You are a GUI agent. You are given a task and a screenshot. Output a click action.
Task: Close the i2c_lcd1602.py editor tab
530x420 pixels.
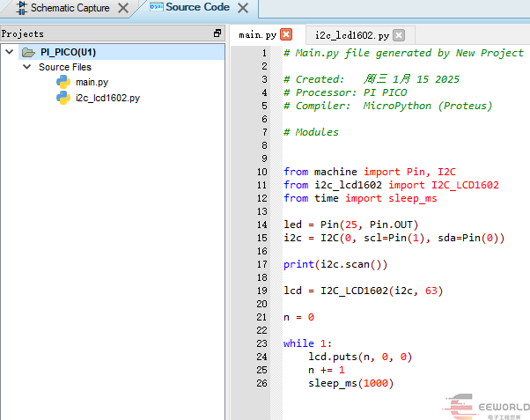pyautogui.click(x=398, y=35)
